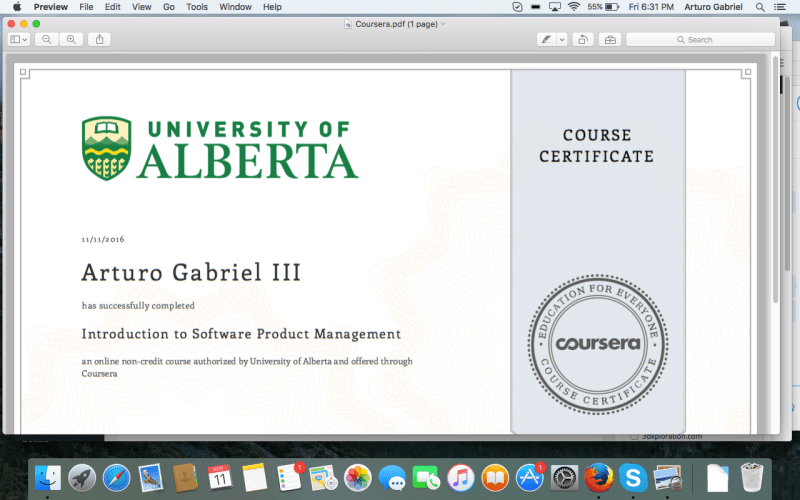
Task: Open the Tools menu
Action: (x=196, y=7)
